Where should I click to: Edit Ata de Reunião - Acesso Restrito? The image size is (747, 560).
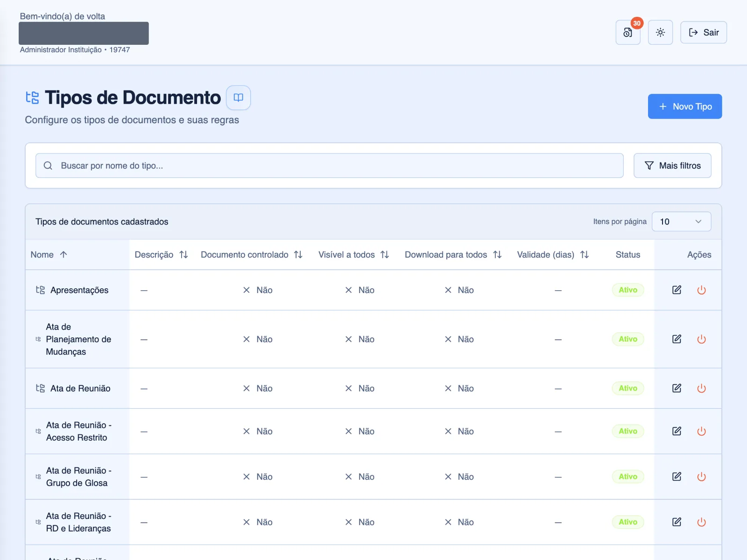click(677, 431)
